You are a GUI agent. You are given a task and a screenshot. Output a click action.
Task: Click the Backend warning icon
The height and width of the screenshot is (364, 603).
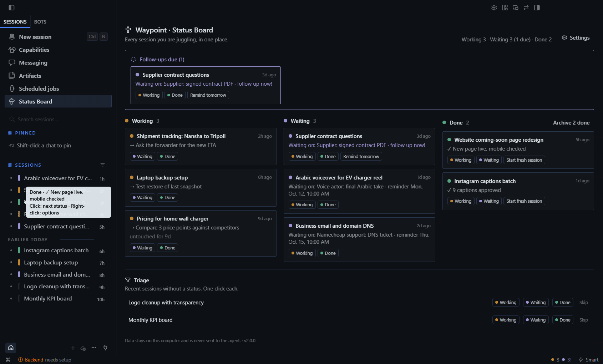click(x=20, y=360)
